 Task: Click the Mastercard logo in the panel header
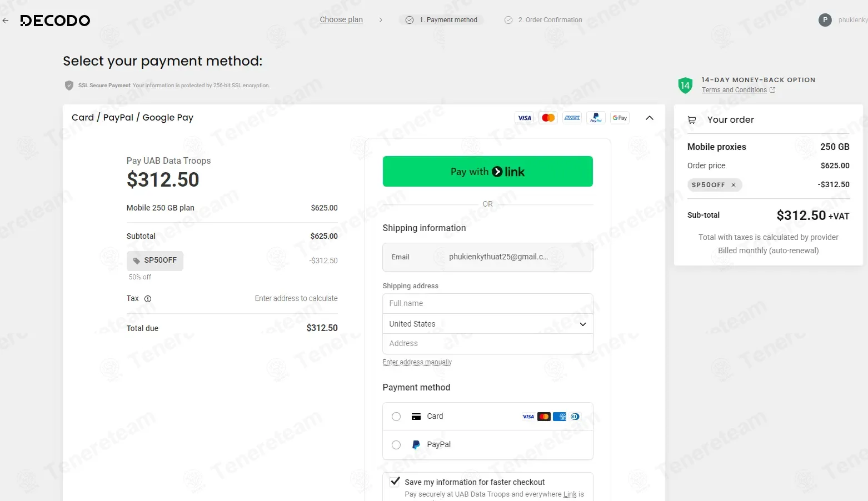coord(548,118)
